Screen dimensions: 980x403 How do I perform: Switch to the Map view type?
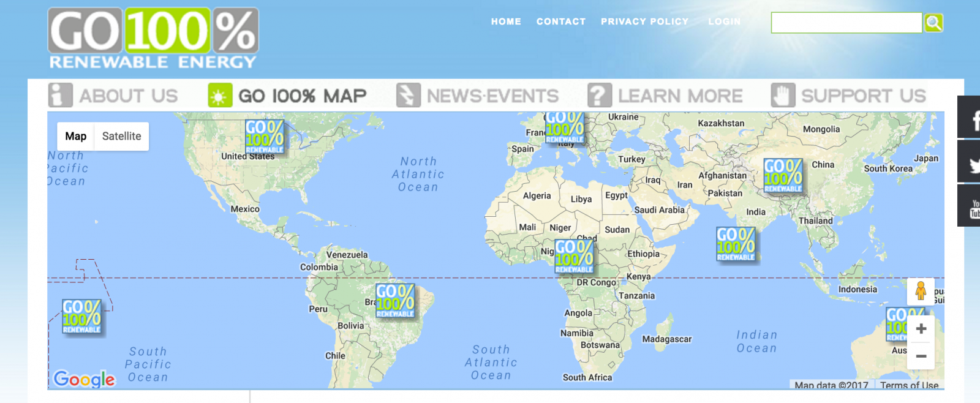pos(76,136)
